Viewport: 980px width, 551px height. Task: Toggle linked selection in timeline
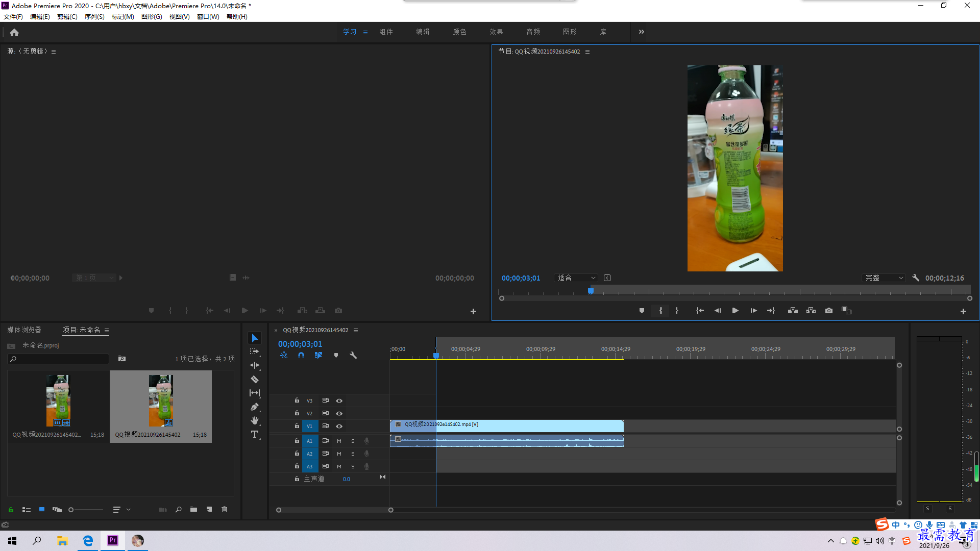[x=318, y=355]
